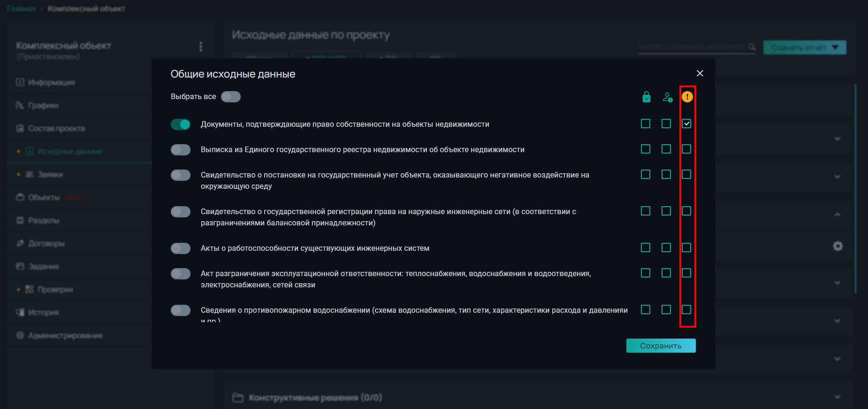The height and width of the screenshot is (409, 868).
Task: Click the orange warning column header icon
Action: pyautogui.click(x=687, y=97)
